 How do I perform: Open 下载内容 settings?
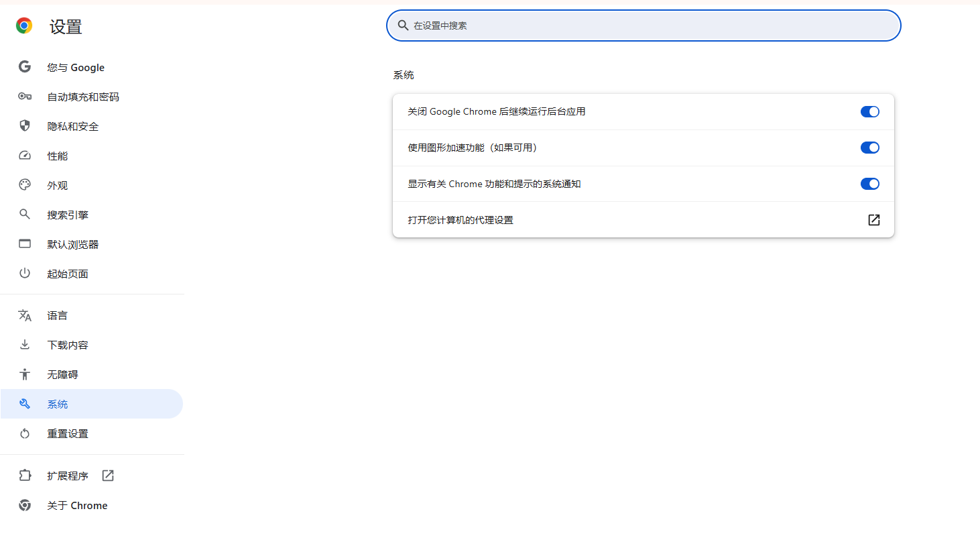coord(92,345)
